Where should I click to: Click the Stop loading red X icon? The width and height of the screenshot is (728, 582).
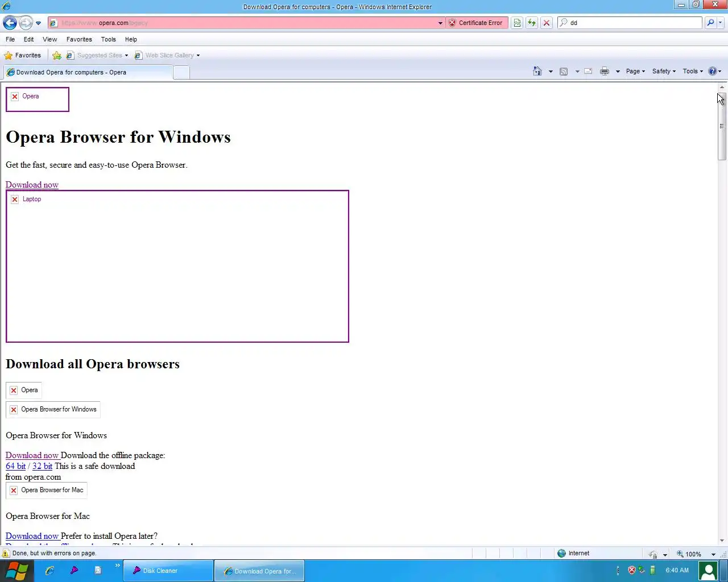coord(547,23)
